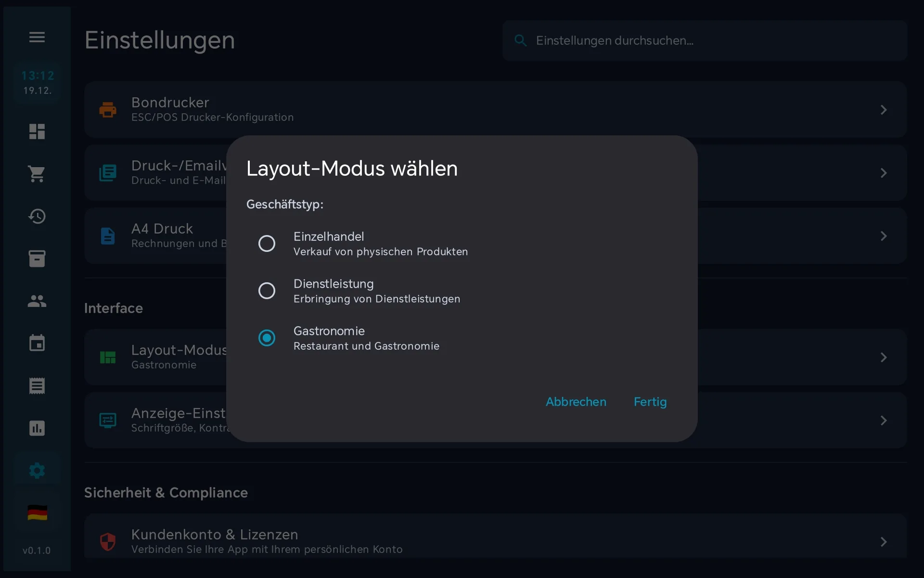Select the Gastronomie radio button
Viewport: 924px width, 578px height.
point(267,338)
